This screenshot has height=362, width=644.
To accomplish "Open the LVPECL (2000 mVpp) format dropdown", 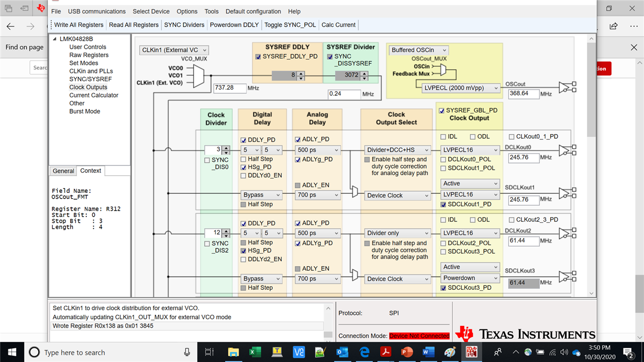I will click(x=461, y=89).
